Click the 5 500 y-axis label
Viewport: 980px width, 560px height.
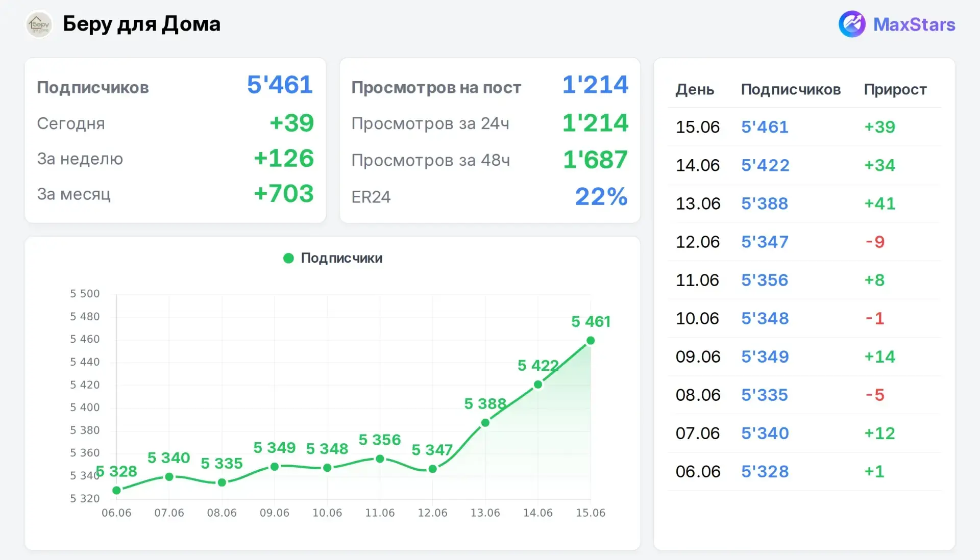pyautogui.click(x=85, y=294)
